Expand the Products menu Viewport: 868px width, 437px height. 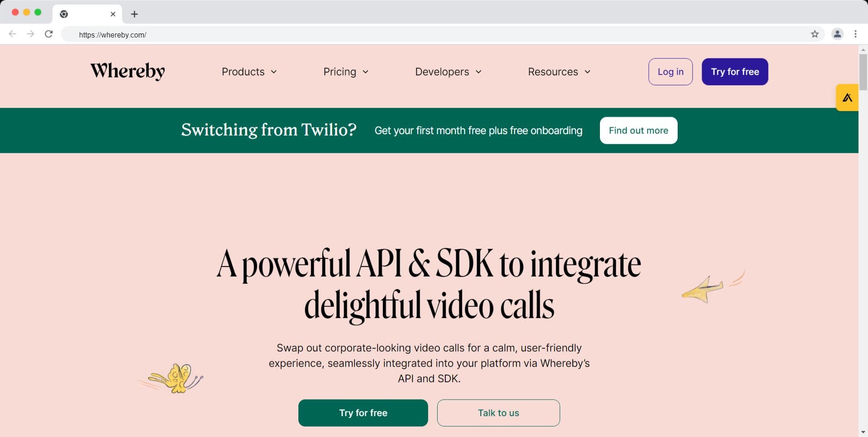[x=249, y=72]
